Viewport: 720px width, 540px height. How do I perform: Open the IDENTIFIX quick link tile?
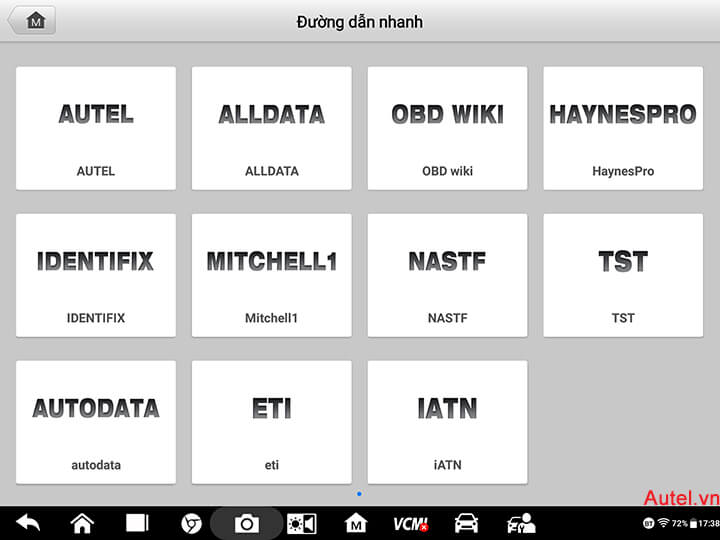(x=96, y=275)
